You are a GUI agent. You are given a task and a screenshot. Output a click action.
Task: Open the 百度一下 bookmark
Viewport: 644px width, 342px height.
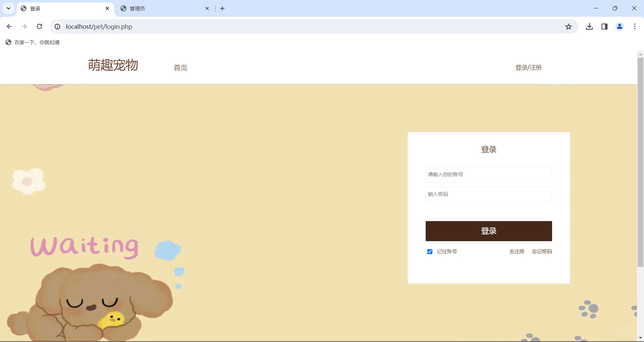point(32,42)
